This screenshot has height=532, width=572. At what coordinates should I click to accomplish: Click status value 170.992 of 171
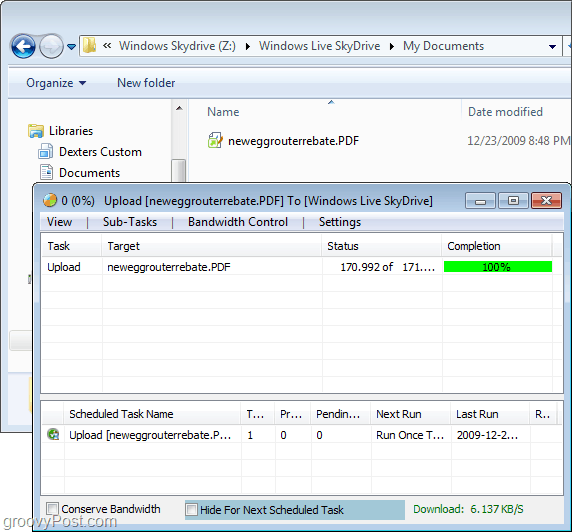(387, 267)
